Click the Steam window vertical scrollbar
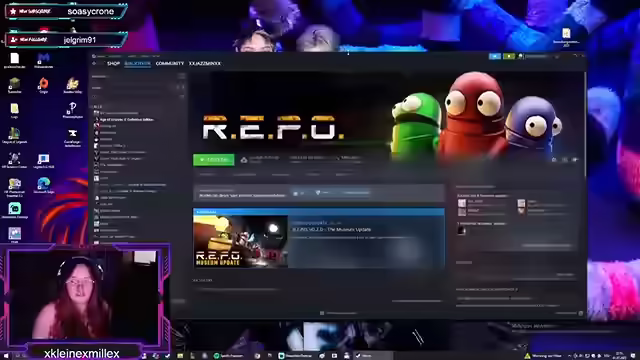Screen dimensions: 640x360 [x=585, y=122]
